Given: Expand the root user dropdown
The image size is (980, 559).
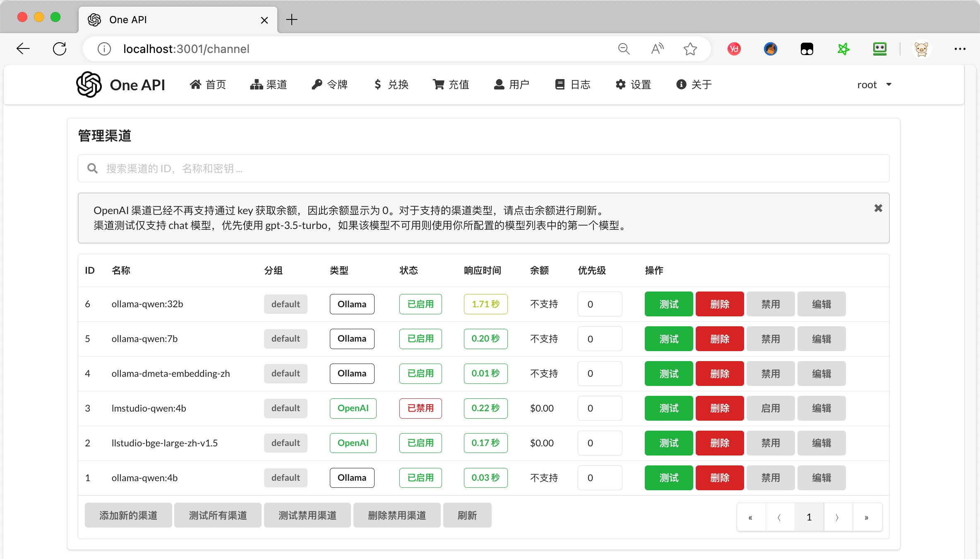Looking at the screenshot, I should tap(874, 84).
